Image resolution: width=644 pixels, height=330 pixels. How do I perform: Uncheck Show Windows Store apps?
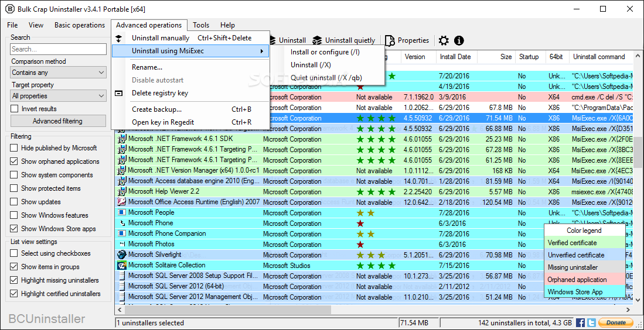pyautogui.click(x=14, y=229)
